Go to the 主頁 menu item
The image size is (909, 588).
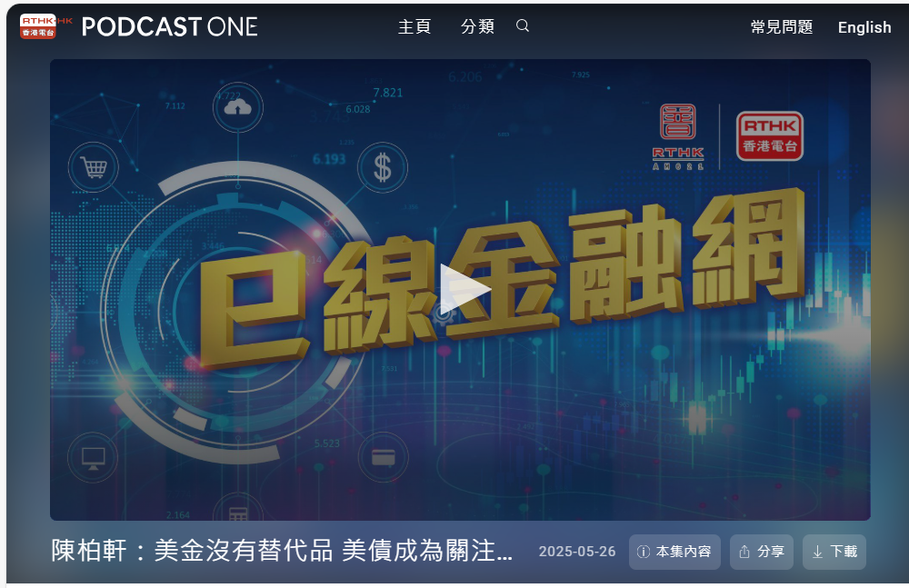tap(414, 26)
